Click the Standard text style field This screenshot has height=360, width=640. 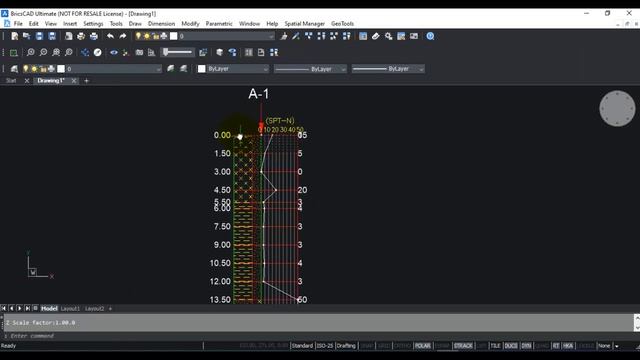click(302, 346)
